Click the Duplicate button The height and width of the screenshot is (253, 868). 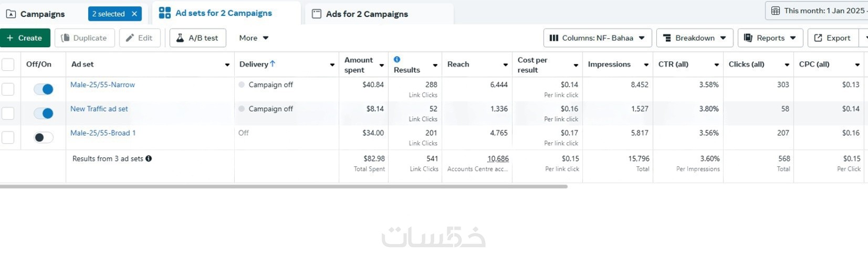click(x=84, y=38)
